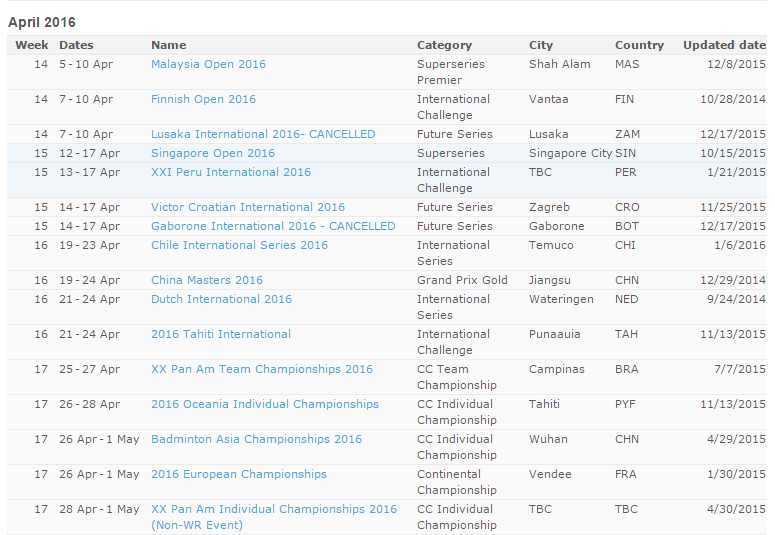Open the Dutch International 2016 link
The image size is (775, 535).
(x=221, y=299)
